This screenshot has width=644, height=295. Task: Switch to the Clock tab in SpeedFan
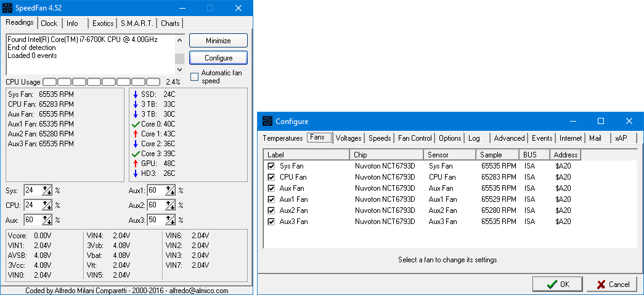[49, 23]
